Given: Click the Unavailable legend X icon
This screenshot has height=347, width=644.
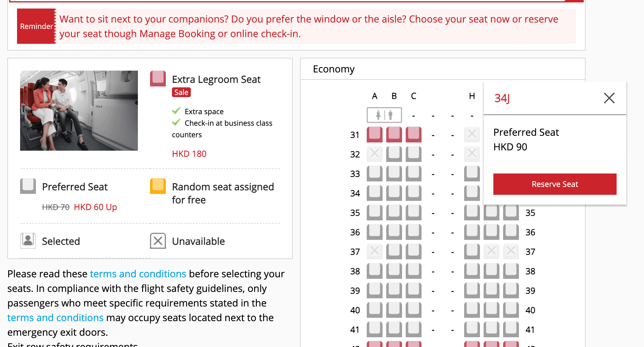Looking at the screenshot, I should pos(158,241).
